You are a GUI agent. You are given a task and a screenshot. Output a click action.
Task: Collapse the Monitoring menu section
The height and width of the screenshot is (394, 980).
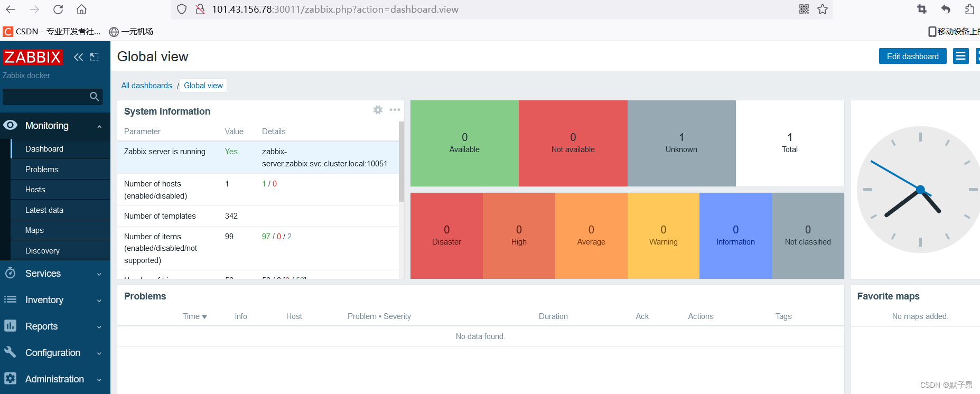99,126
